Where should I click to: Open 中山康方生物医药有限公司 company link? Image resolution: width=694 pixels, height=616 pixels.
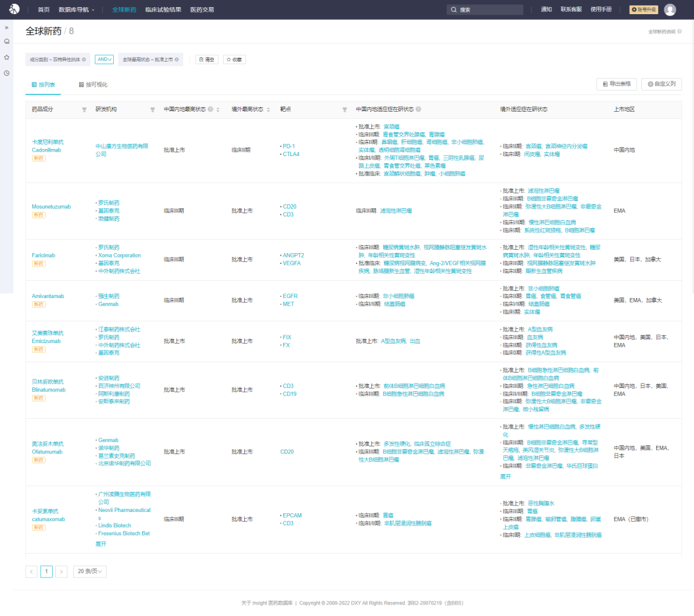tap(121, 150)
